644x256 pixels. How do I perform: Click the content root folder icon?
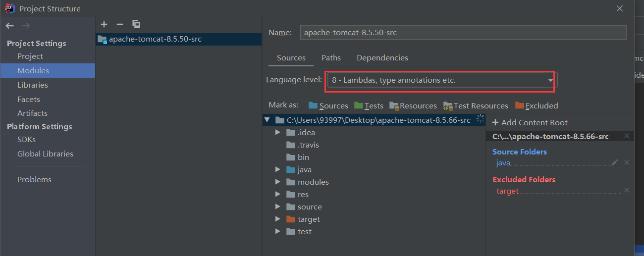click(x=280, y=120)
